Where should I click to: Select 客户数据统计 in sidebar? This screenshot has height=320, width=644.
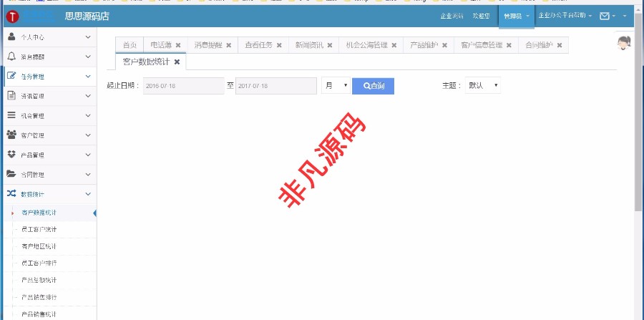(39, 213)
